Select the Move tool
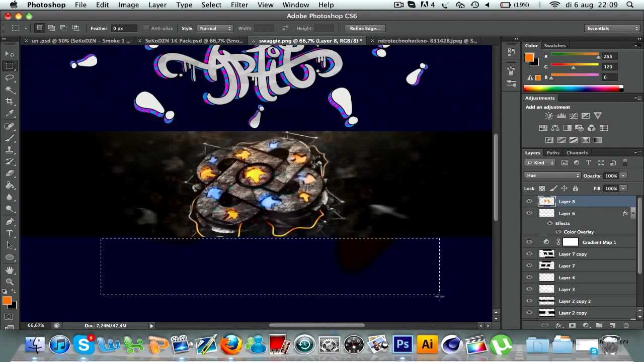 point(10,54)
